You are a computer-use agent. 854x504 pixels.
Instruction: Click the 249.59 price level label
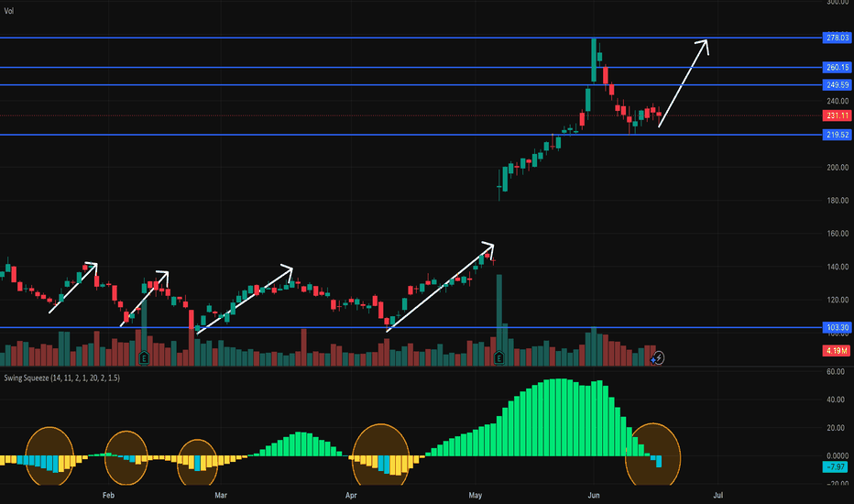pyautogui.click(x=838, y=85)
